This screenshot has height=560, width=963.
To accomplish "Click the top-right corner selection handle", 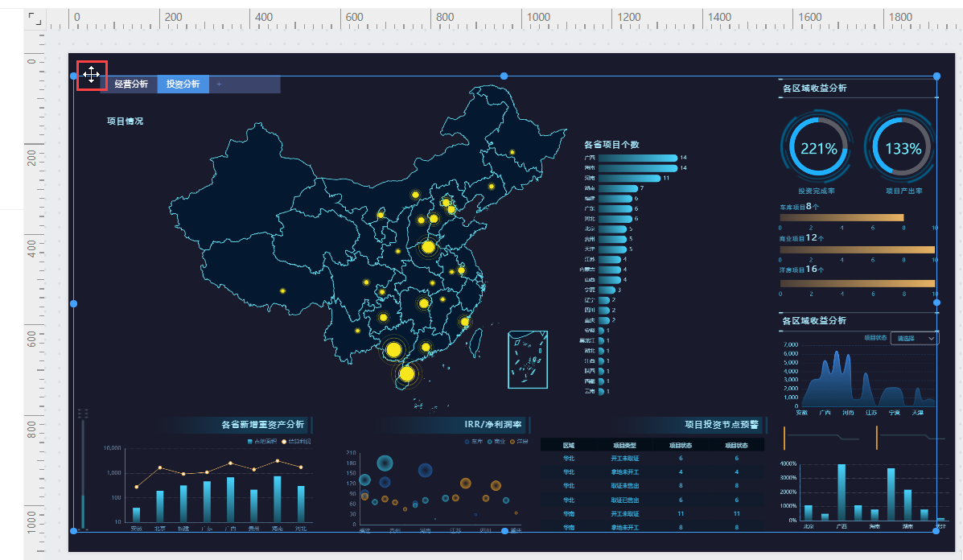I will (x=936, y=76).
